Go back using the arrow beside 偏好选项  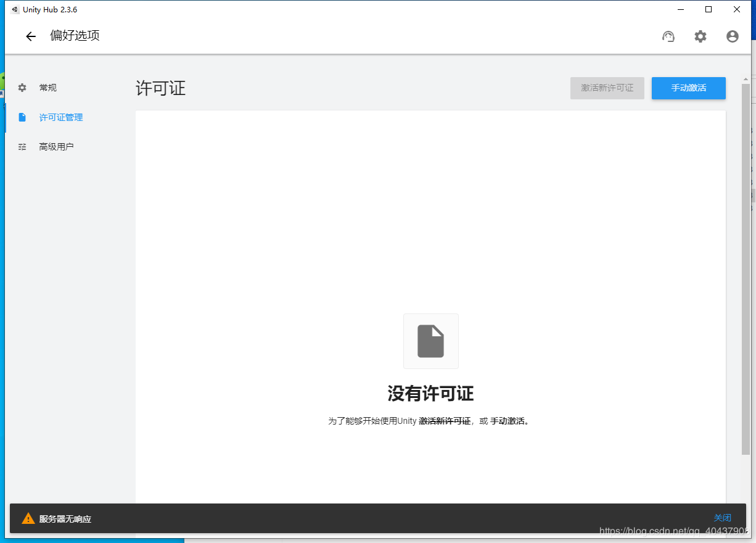(x=31, y=36)
